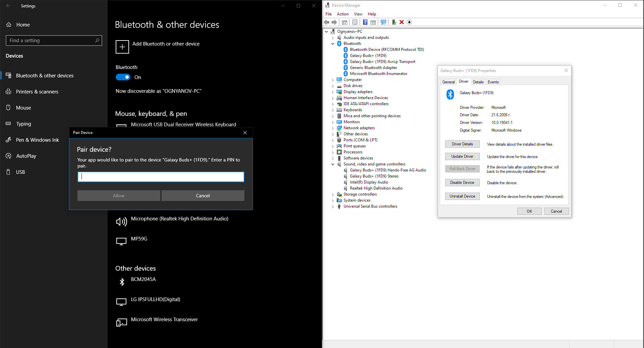Click the Uninstall Device button
Screen dimensions: 644x348
462,196
